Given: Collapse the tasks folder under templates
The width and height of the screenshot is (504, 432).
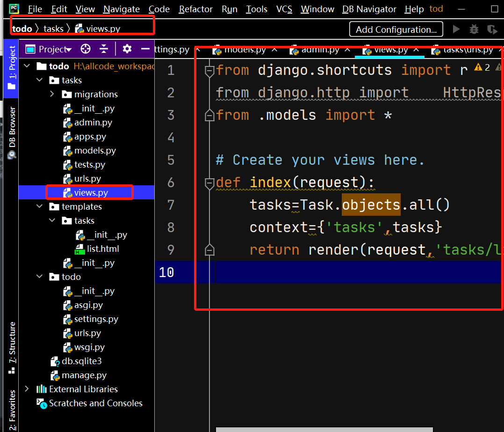Looking at the screenshot, I should pyautogui.click(x=52, y=220).
